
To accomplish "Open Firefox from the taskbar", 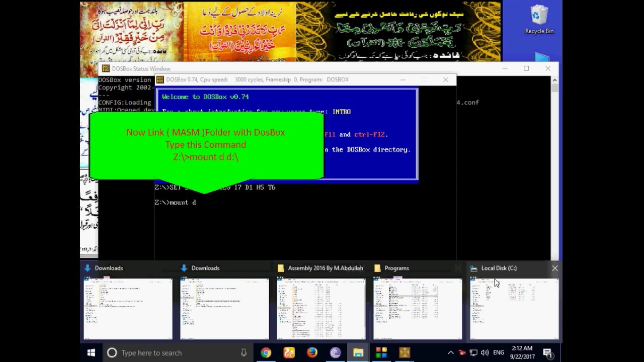I will pyautogui.click(x=312, y=353).
